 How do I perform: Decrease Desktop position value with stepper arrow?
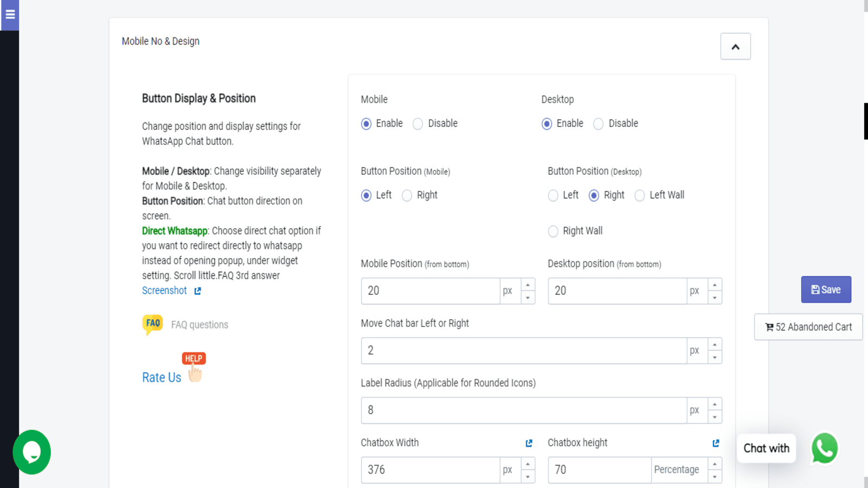(x=714, y=297)
